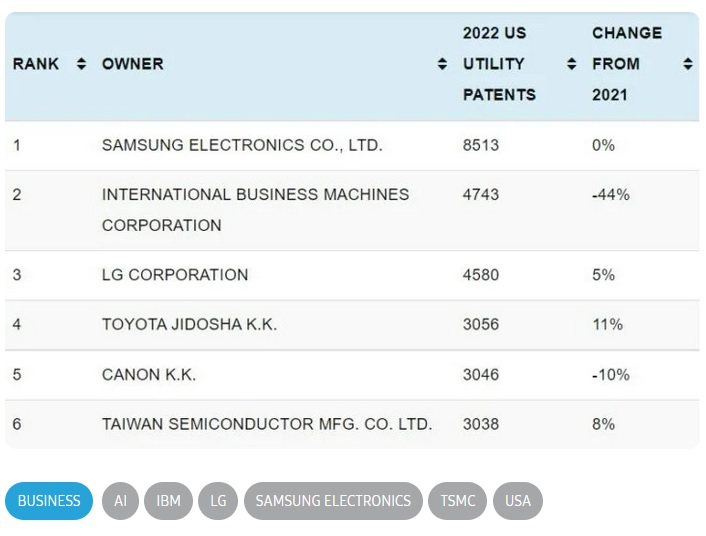Sort by Change From 2021 arrows
706x536 pixels.
point(688,64)
